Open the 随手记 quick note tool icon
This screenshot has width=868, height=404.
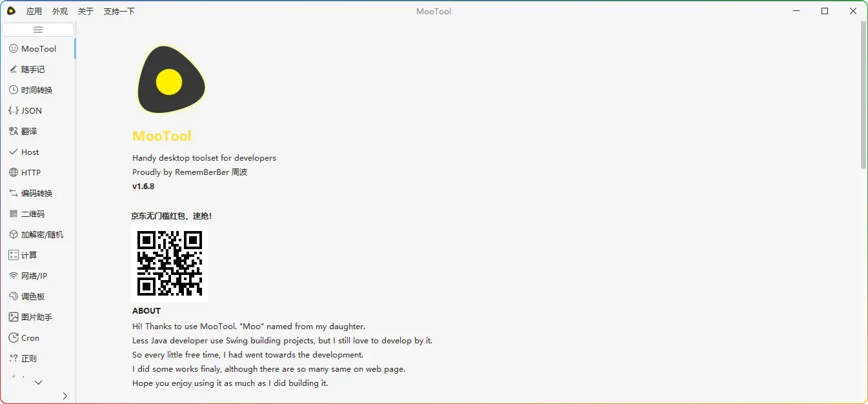[14, 69]
